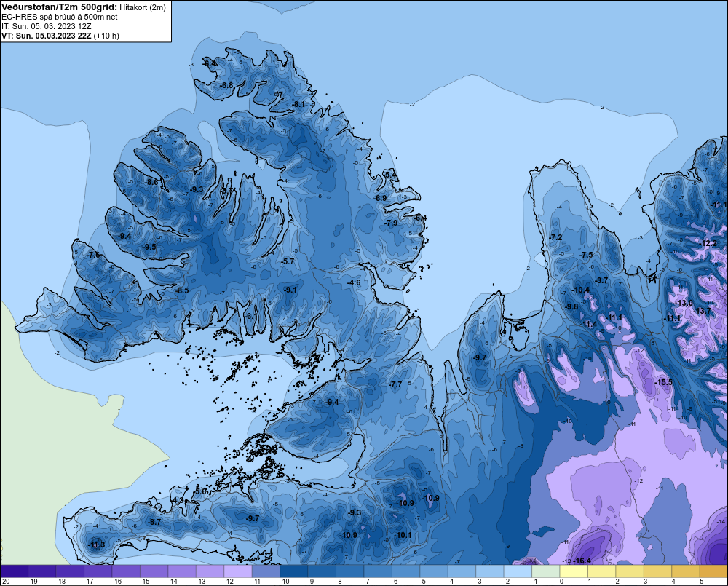The width and height of the screenshot is (728, 586).
Task: Click the '(+10 h)' forecast offset
Action: click(106, 36)
